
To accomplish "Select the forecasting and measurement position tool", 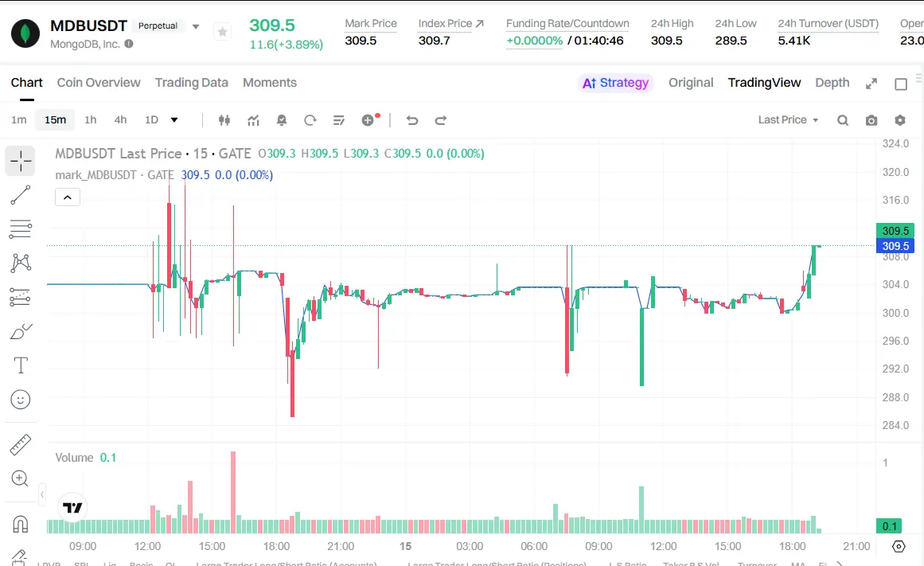I will tap(21, 297).
